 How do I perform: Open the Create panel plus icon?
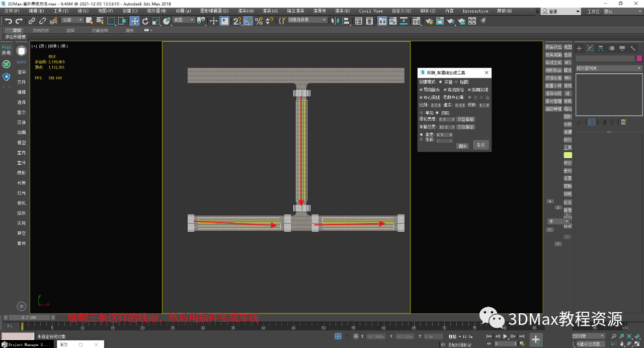(x=579, y=48)
